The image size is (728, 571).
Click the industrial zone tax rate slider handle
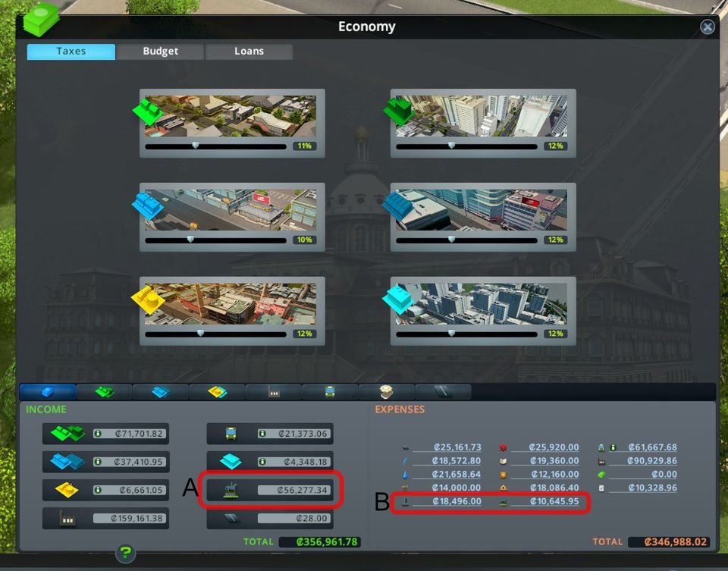[200, 333]
